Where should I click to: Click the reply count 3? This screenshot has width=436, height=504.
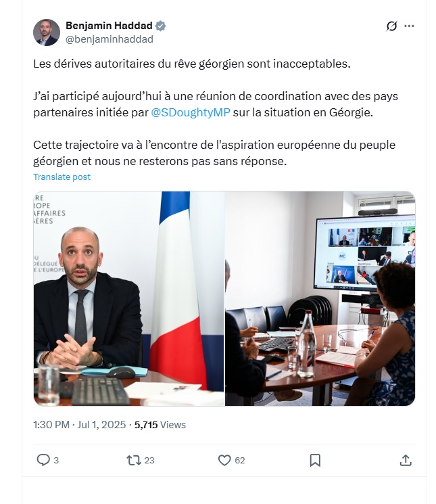click(56, 460)
